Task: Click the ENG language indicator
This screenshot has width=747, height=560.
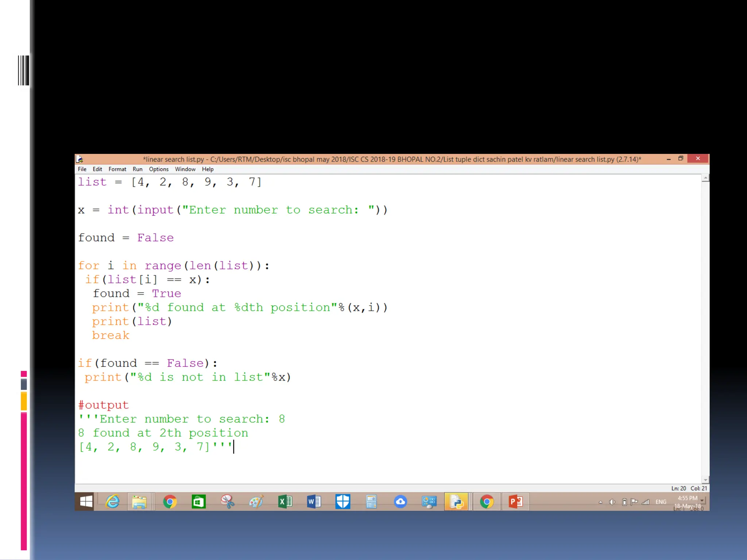Action: click(661, 502)
